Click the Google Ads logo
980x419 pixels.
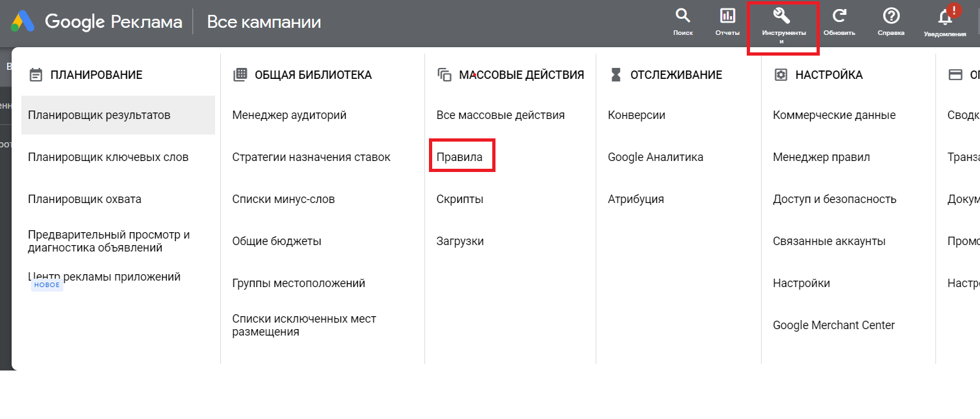22,22
